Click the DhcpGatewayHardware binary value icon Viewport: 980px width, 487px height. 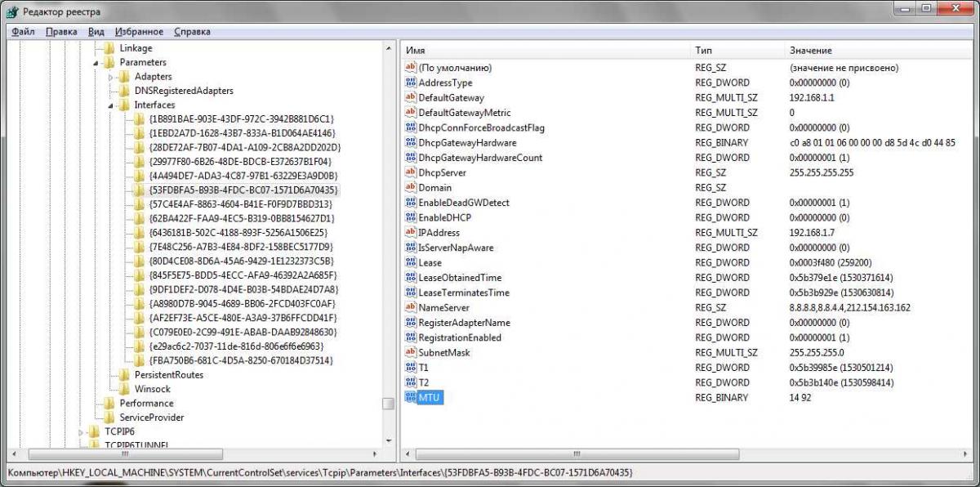point(411,142)
